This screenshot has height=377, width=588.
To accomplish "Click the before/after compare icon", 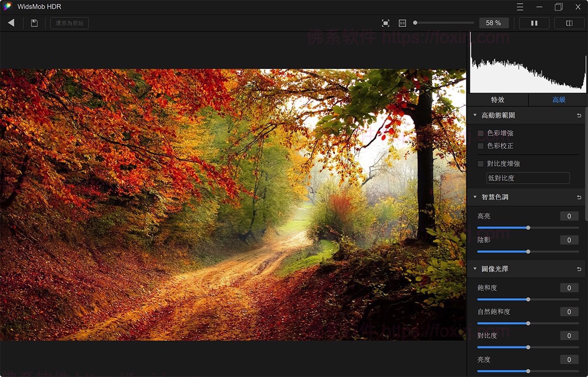I will 534,23.
